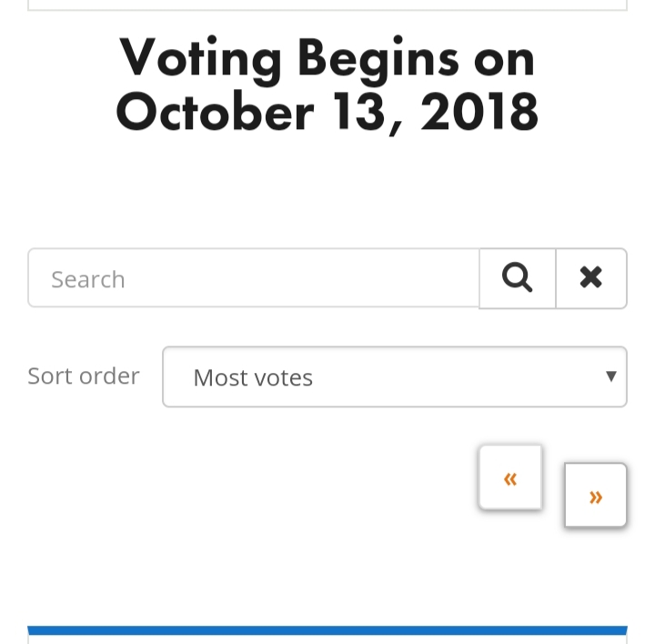Open the Sort order dropdown

coord(395,377)
